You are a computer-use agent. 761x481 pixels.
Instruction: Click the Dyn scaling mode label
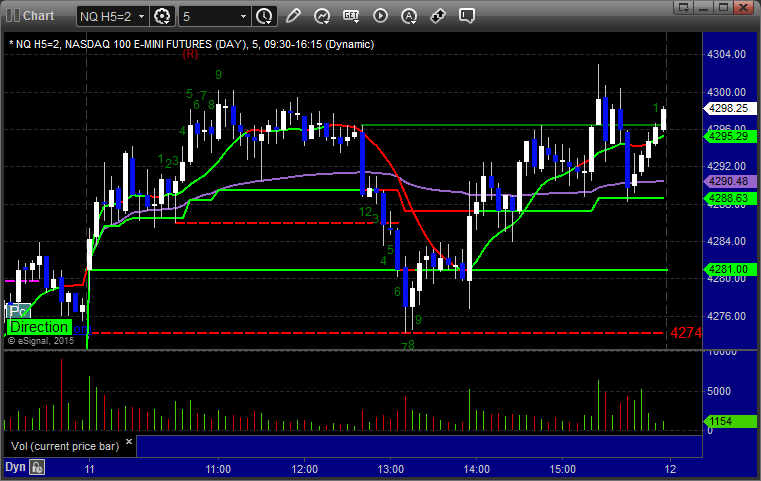tap(15, 467)
